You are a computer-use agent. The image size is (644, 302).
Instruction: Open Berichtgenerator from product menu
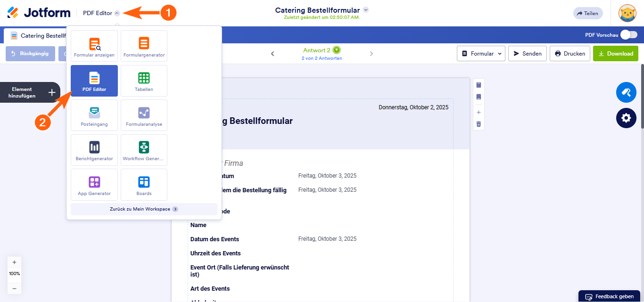click(94, 150)
